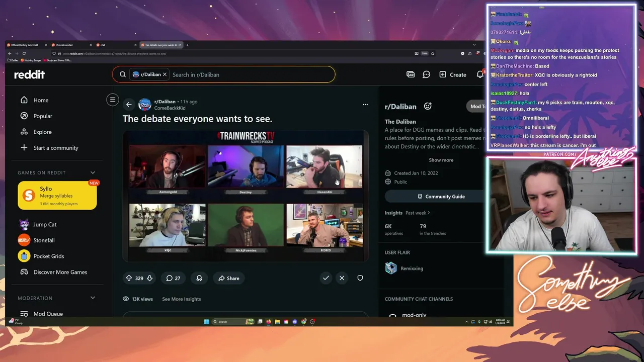Upvote the post
Viewport: 644px width, 362px height.
tap(129, 278)
